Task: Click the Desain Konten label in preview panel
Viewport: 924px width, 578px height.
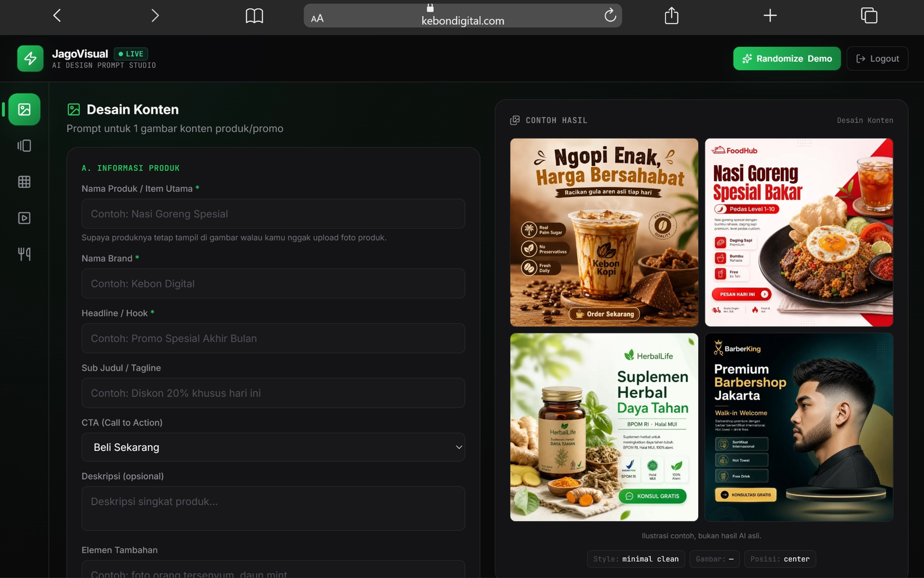Action: tap(865, 120)
